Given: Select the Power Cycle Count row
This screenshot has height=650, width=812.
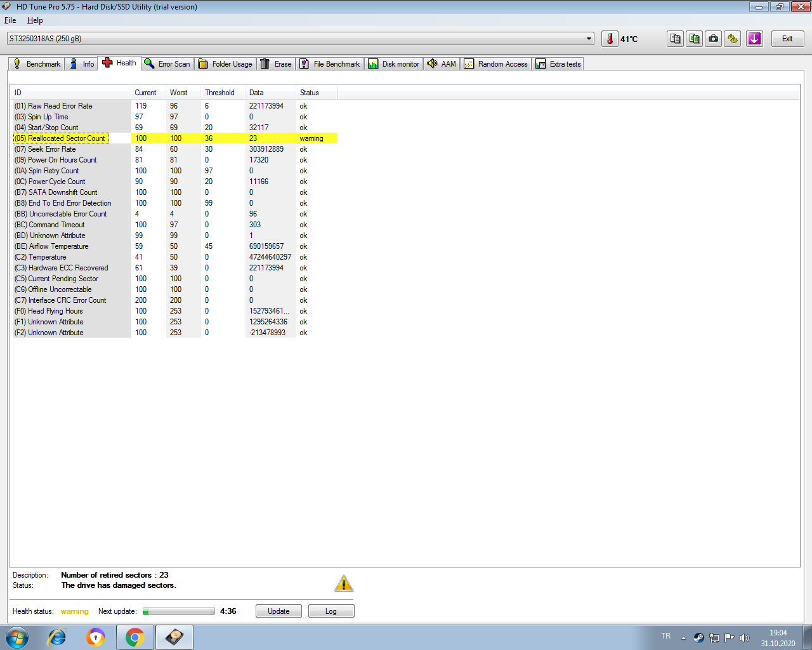Looking at the screenshot, I should pos(175,182).
